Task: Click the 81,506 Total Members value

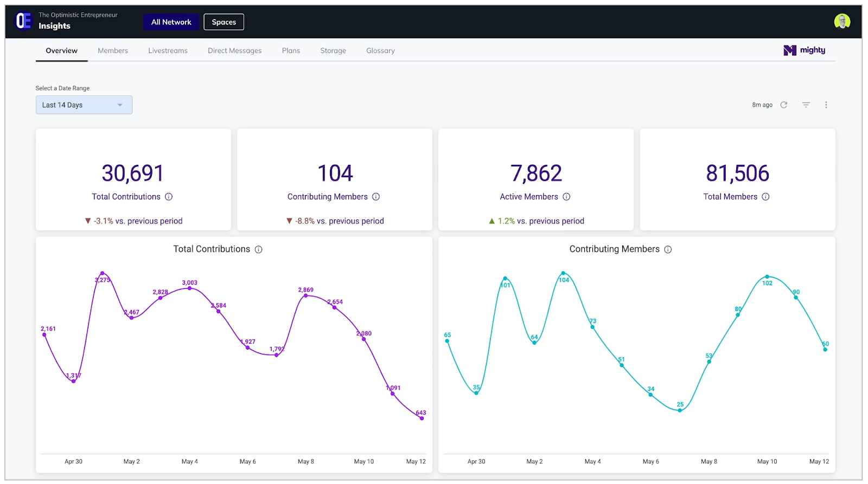Action: point(737,173)
